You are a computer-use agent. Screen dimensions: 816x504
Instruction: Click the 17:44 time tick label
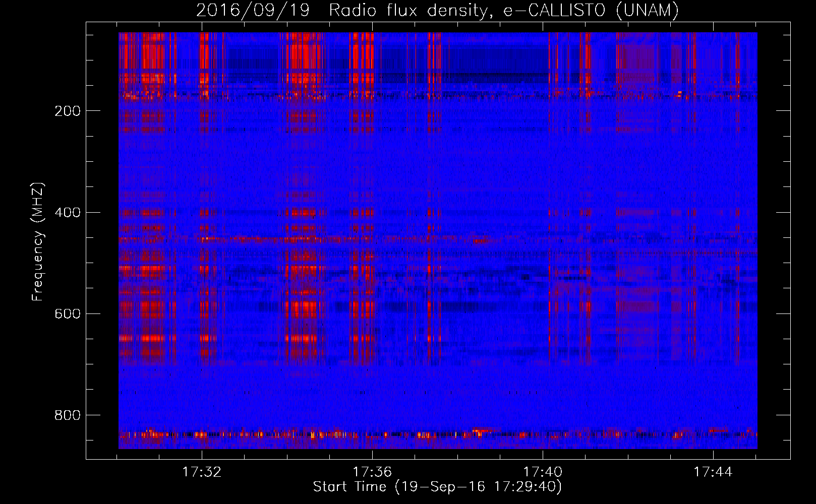pos(713,472)
